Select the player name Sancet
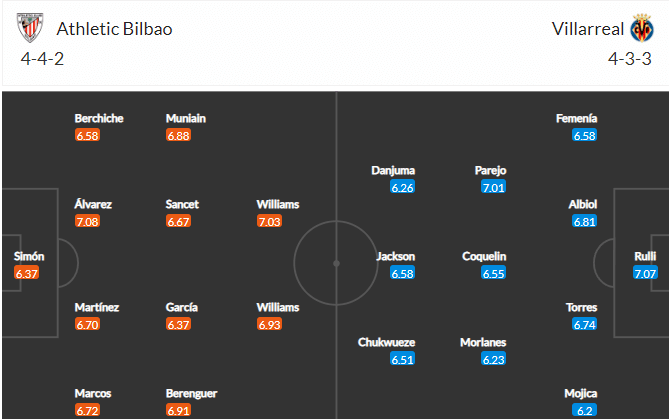The width and height of the screenshot is (669, 419). point(182,204)
